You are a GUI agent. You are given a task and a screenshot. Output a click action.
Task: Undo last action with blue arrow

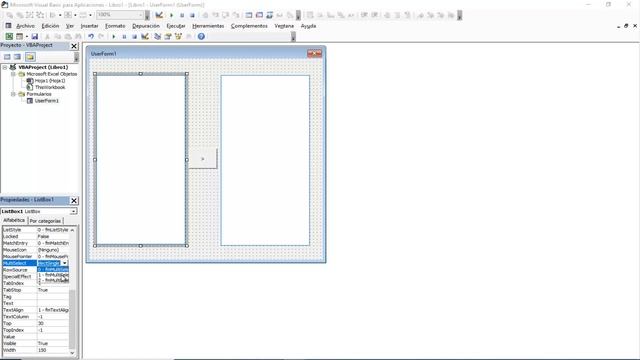click(91, 36)
